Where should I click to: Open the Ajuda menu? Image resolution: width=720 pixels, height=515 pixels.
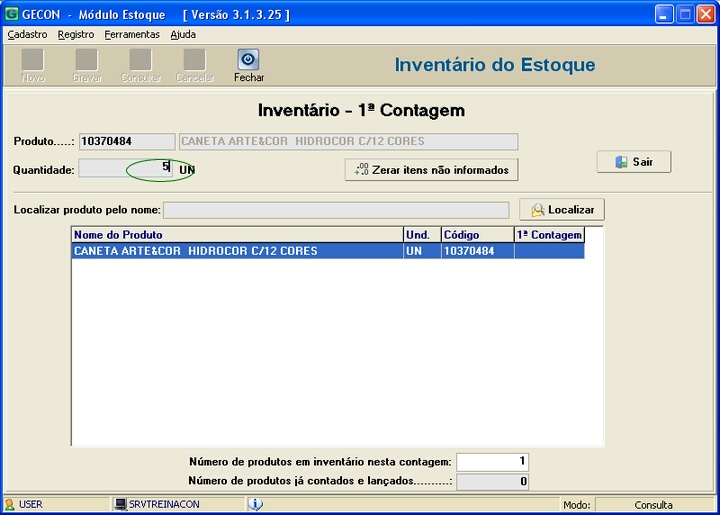[183, 34]
